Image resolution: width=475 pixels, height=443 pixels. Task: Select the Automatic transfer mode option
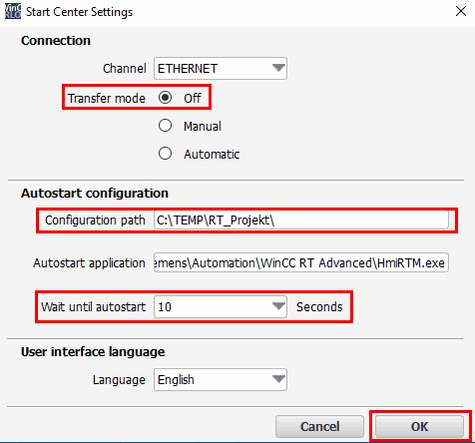pos(165,154)
